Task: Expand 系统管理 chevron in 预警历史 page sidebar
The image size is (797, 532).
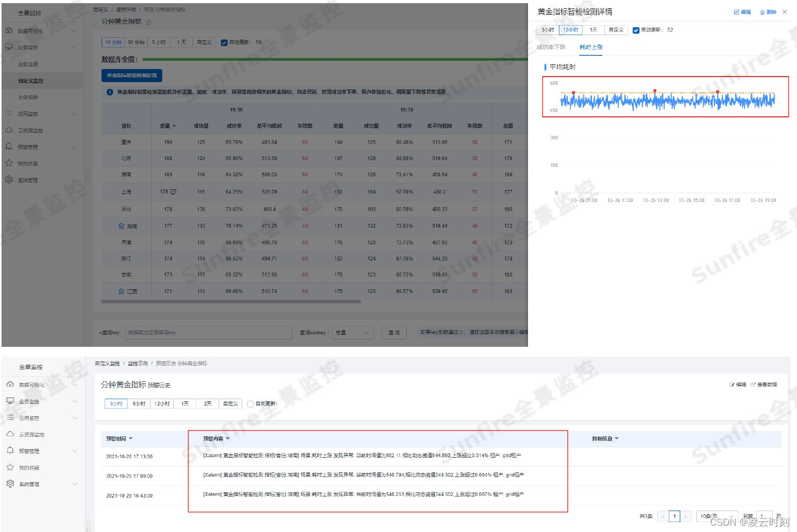Action: pyautogui.click(x=75, y=484)
